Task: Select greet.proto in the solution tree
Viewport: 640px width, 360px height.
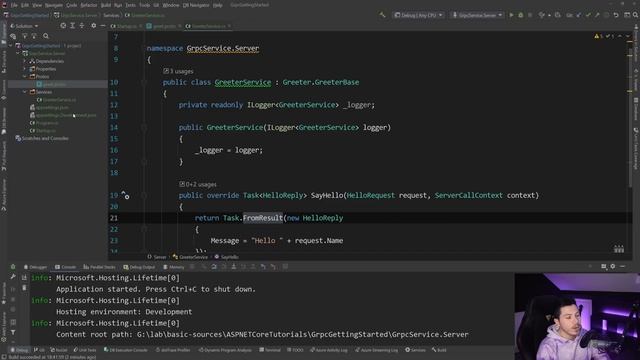Action: pos(51,84)
